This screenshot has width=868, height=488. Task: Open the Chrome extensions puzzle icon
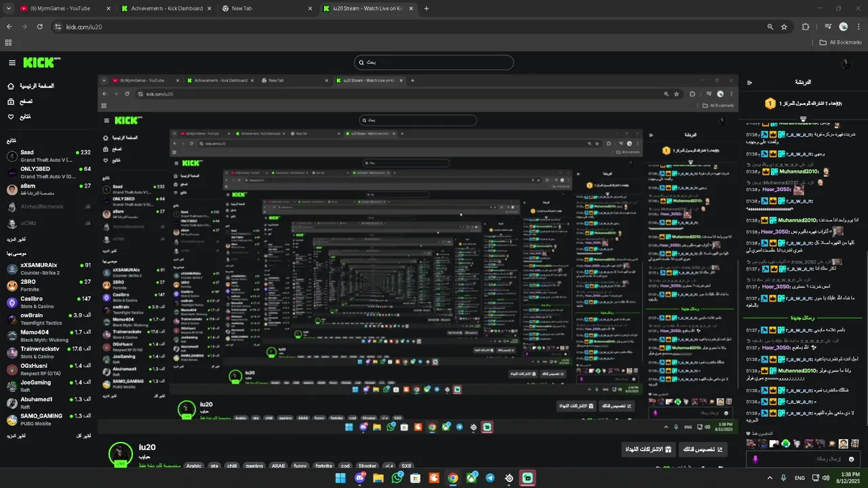click(x=806, y=27)
